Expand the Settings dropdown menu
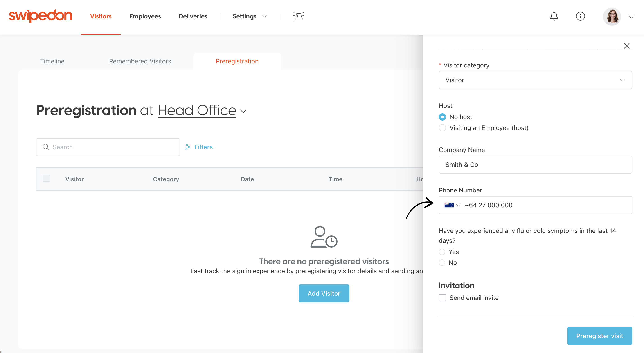The height and width of the screenshot is (353, 644). coord(250,16)
